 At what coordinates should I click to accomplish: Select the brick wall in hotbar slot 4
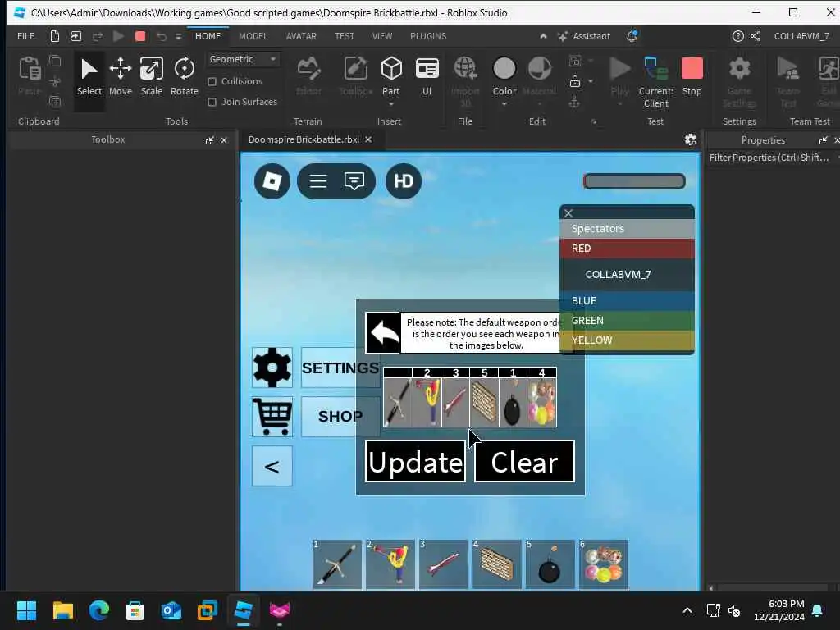[496, 564]
